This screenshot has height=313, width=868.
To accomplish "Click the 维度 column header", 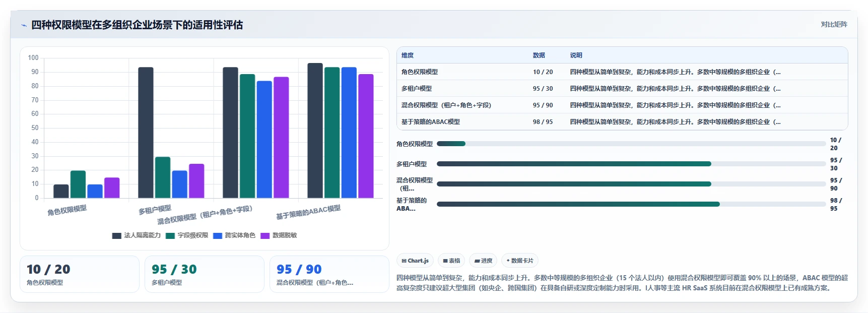I will coord(408,55).
